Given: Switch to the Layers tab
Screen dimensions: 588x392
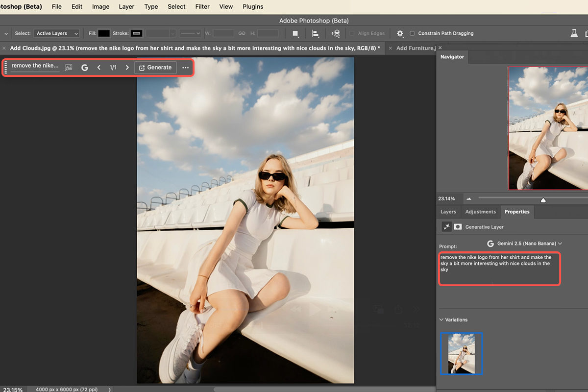Looking at the screenshot, I should pos(448,212).
